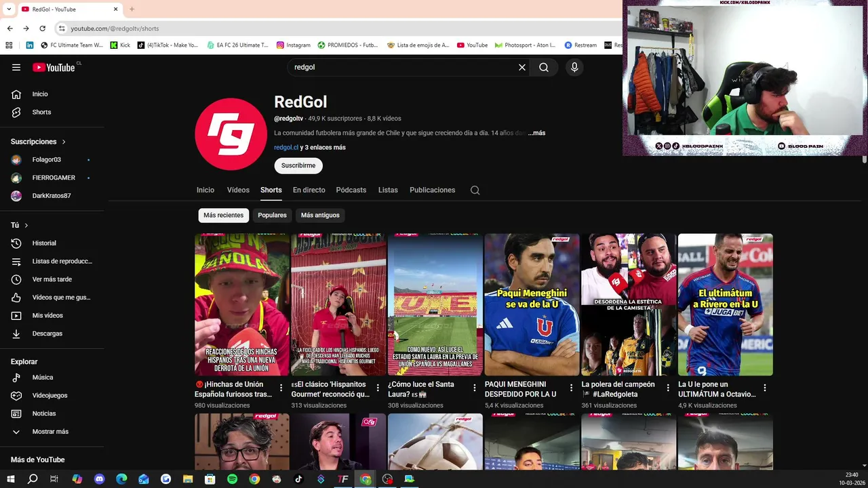Image resolution: width=868 pixels, height=488 pixels.
Task: Click the Suscribirme button
Action: 298,165
